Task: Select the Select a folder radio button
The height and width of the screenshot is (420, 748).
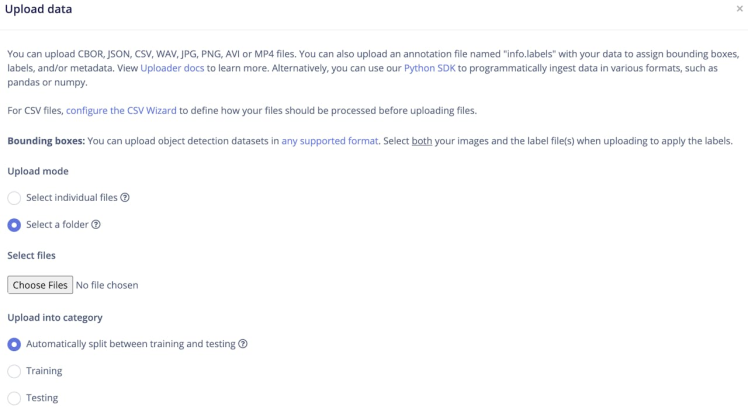Action: tap(14, 225)
